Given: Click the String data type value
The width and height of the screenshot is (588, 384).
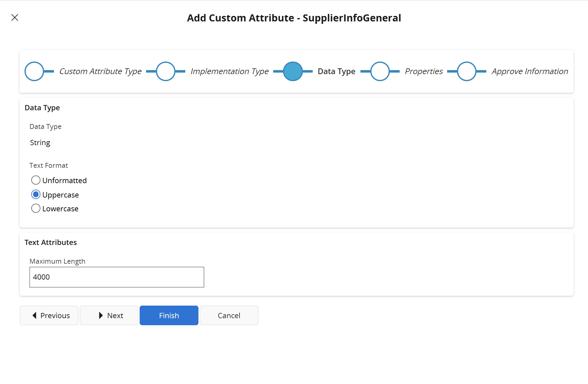Looking at the screenshot, I should [x=40, y=143].
